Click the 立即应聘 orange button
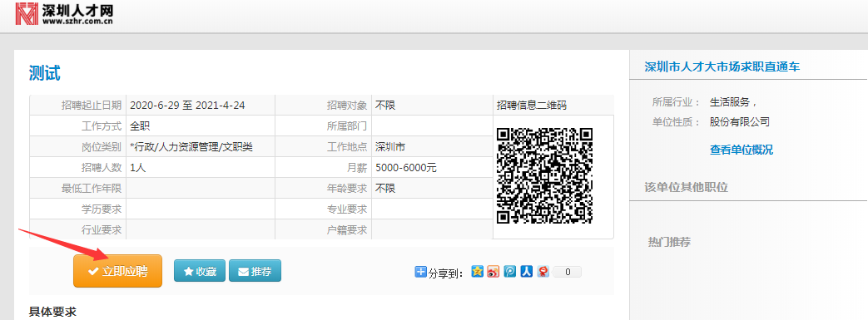This screenshot has height=320, width=868. pyautogui.click(x=118, y=271)
